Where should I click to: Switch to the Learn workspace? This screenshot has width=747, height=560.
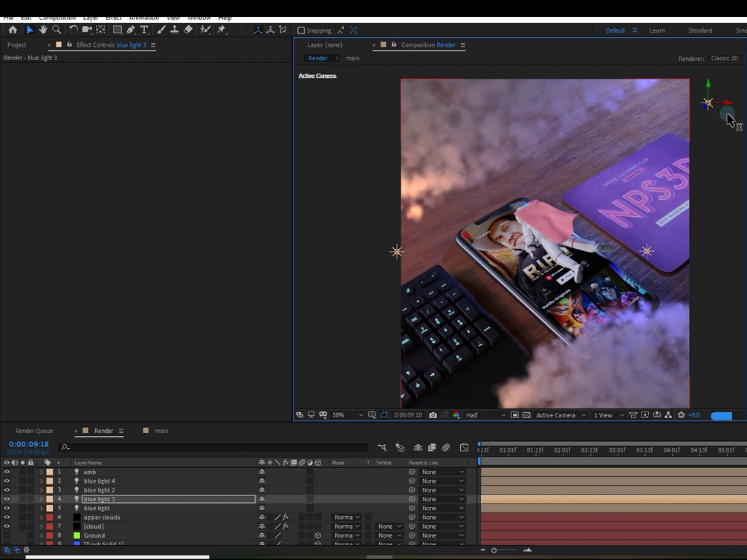[x=657, y=30]
